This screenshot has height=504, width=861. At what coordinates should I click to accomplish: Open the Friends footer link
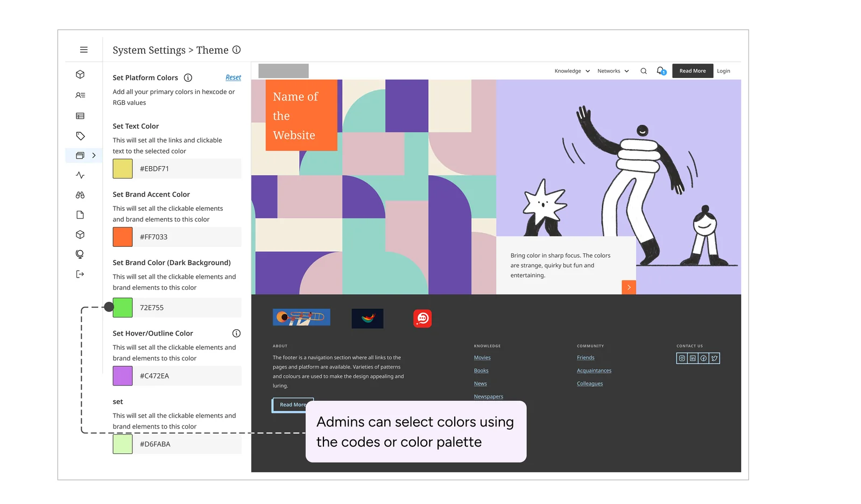tap(585, 358)
